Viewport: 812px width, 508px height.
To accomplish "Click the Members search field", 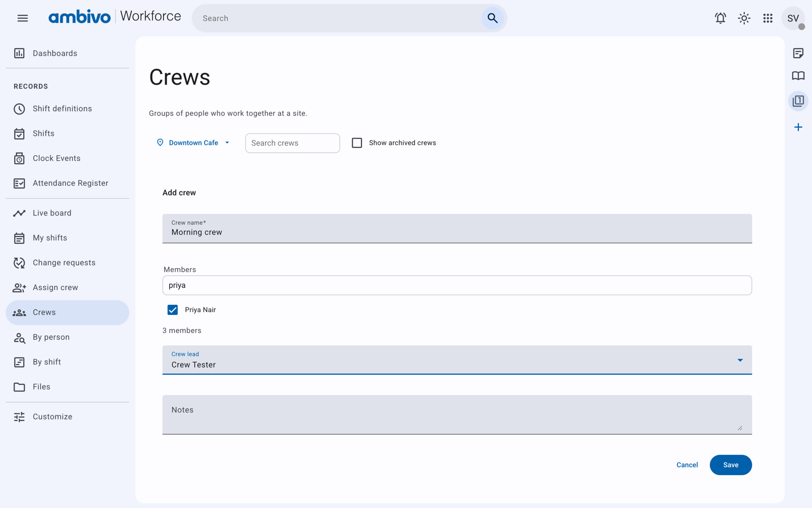I will pos(457,285).
